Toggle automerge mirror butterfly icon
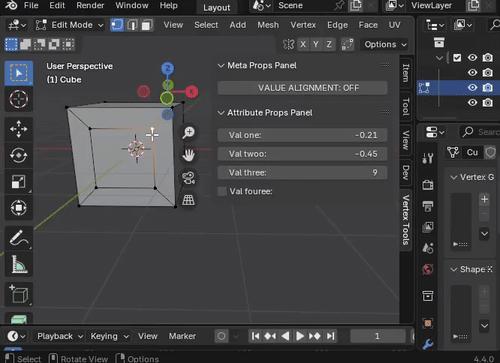The width and height of the screenshot is (500, 363). [x=289, y=44]
